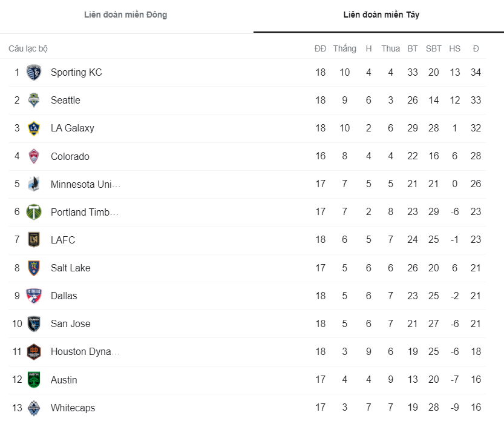Click the Whitecaps team crest
This screenshot has height=424, width=504.
[x=33, y=408]
